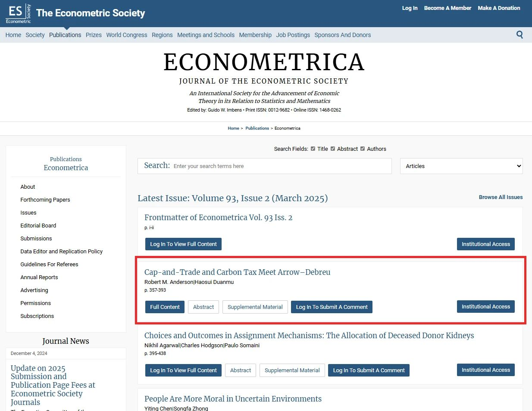
Task: Click Log In To View Full Content for Frontmatter
Action: coord(183,244)
